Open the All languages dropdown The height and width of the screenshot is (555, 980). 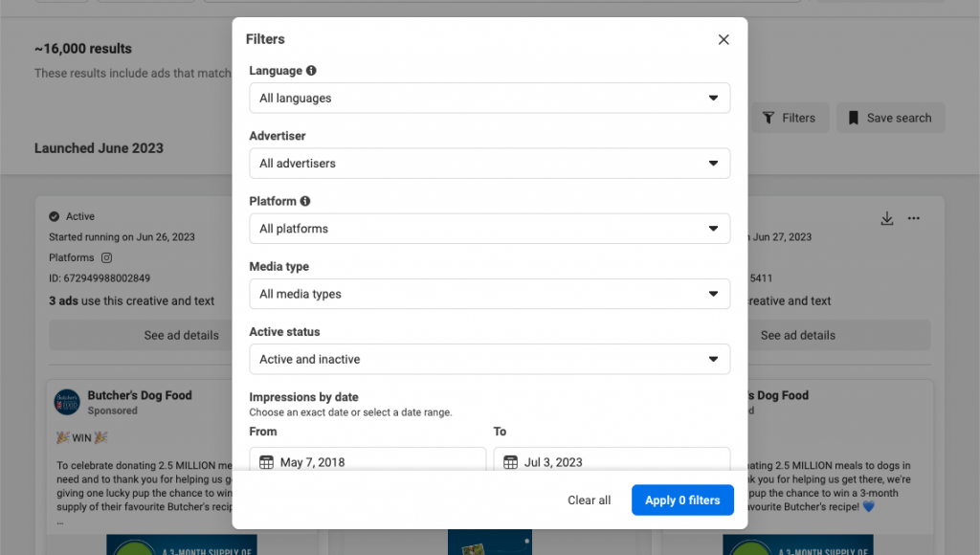click(490, 98)
